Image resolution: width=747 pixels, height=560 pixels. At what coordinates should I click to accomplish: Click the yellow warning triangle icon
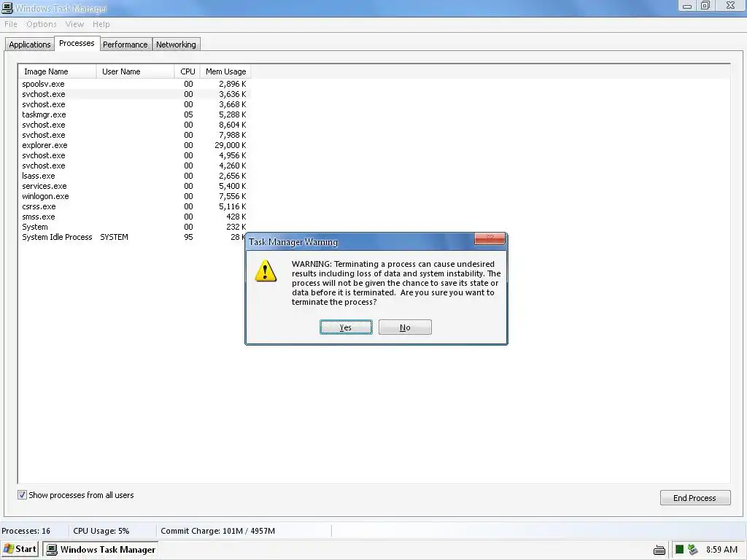pos(266,271)
